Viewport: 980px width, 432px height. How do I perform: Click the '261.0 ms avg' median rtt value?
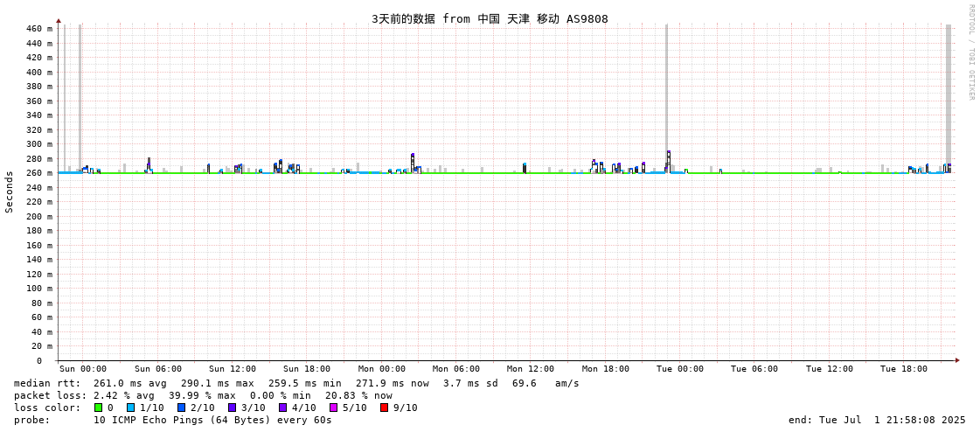[131, 383]
